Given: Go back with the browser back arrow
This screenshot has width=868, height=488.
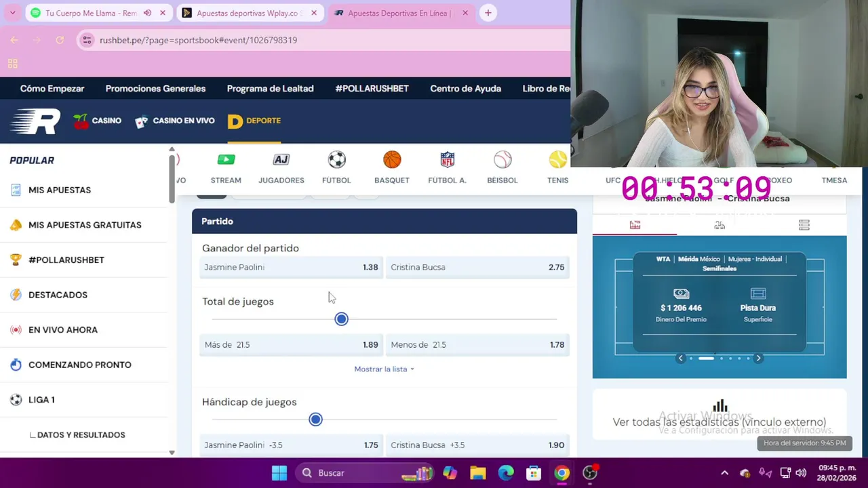Looking at the screenshot, I should point(14,40).
